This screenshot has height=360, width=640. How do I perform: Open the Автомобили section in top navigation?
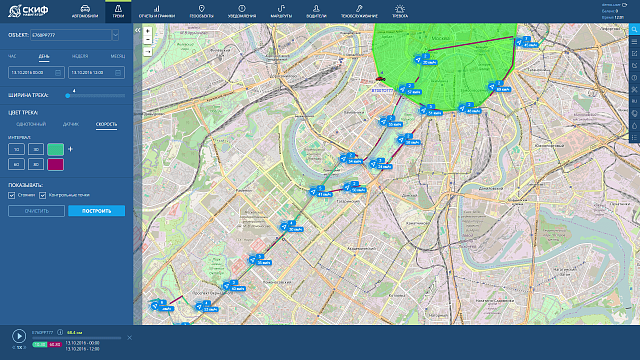pyautogui.click(x=85, y=11)
